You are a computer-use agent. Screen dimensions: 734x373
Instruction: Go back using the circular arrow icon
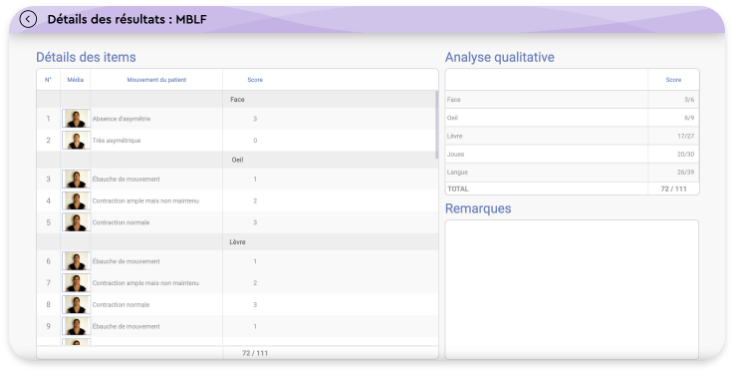pyautogui.click(x=28, y=19)
